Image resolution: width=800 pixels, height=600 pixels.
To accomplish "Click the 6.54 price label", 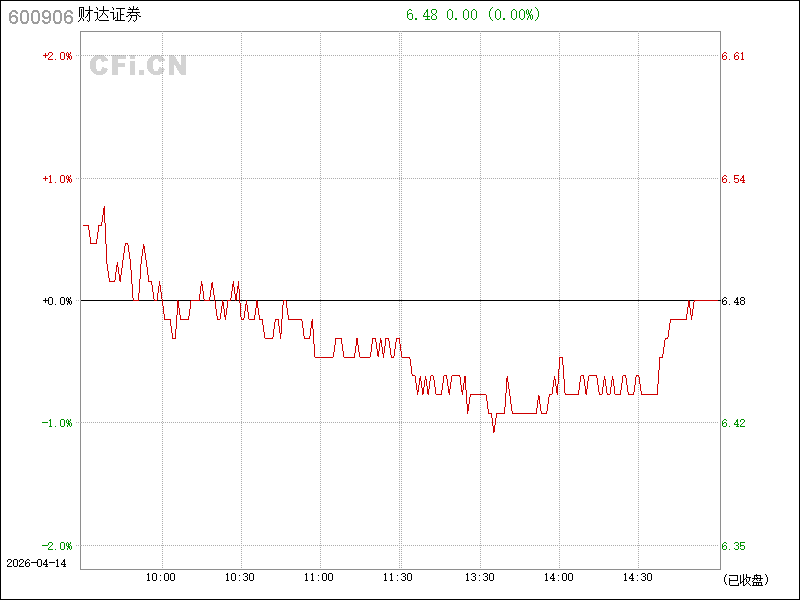I will click(x=733, y=179).
